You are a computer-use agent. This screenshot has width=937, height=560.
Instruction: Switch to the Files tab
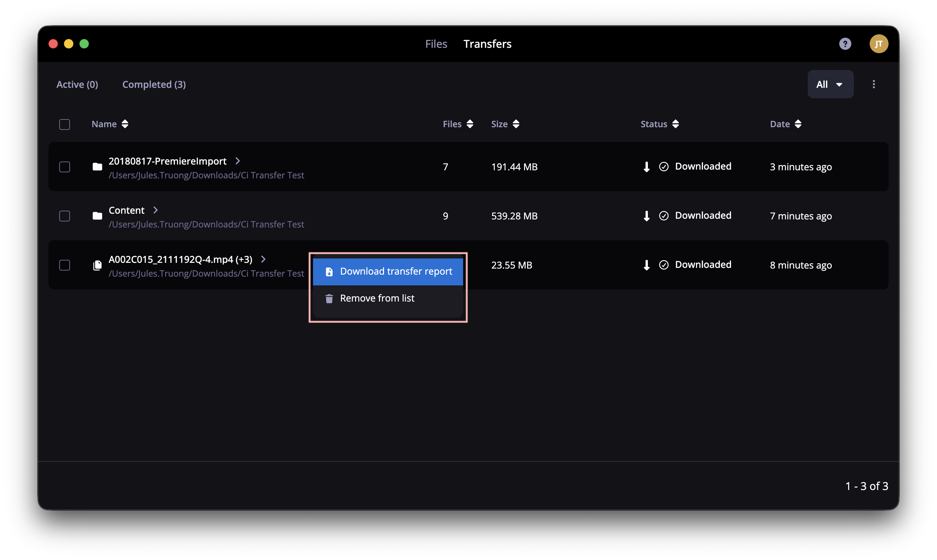point(436,44)
